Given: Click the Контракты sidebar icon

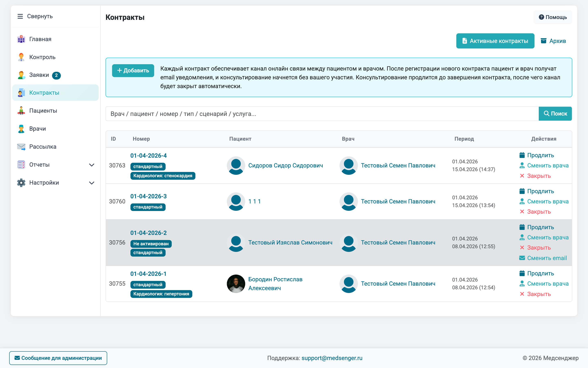Looking at the screenshot, I should point(21,93).
